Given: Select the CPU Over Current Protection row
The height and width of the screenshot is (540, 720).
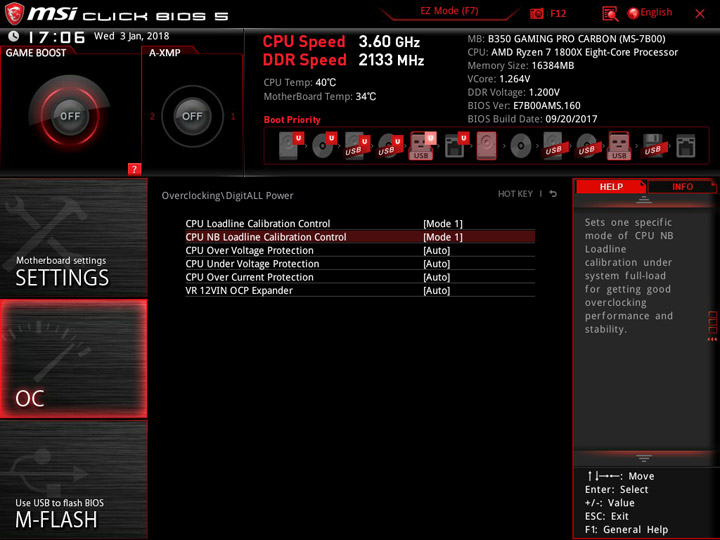Looking at the screenshot, I should coord(360,277).
